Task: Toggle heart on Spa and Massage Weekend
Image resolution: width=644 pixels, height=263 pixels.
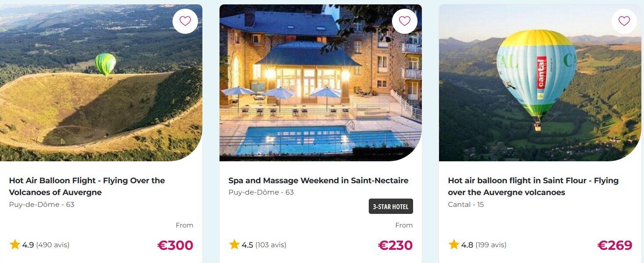Action: click(x=404, y=21)
